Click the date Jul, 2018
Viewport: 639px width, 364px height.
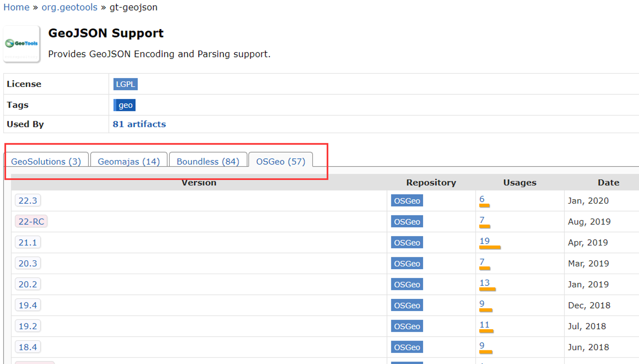coord(587,326)
